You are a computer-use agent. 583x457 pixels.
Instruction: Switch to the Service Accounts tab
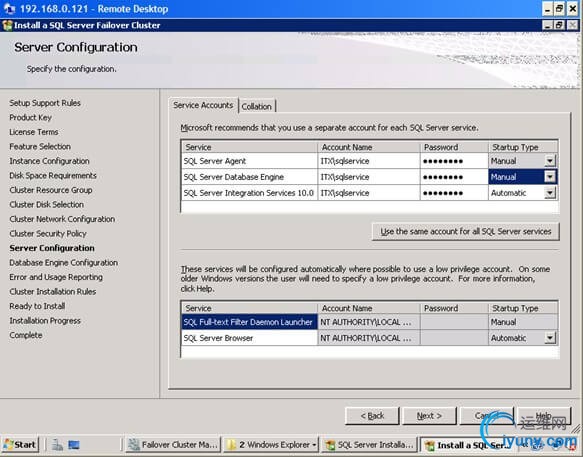pos(203,105)
